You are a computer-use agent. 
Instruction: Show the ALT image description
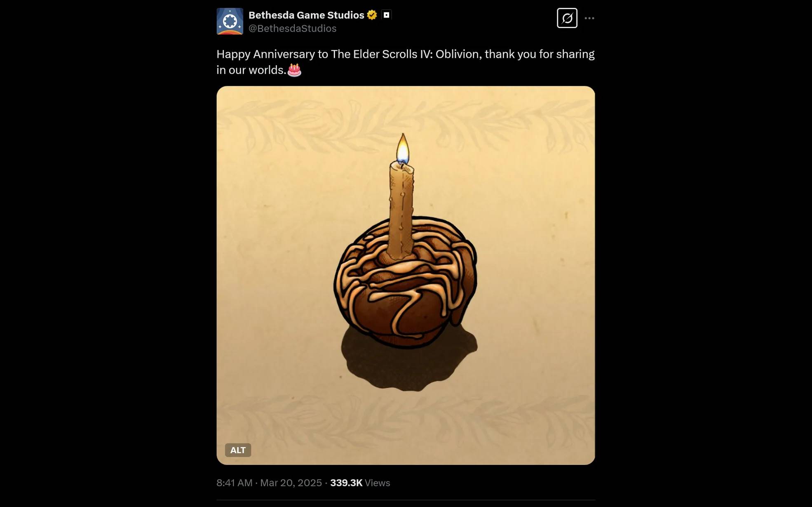[238, 450]
